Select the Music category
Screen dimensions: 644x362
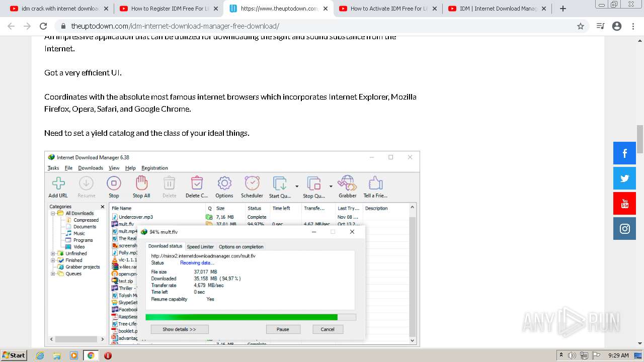[x=79, y=233]
